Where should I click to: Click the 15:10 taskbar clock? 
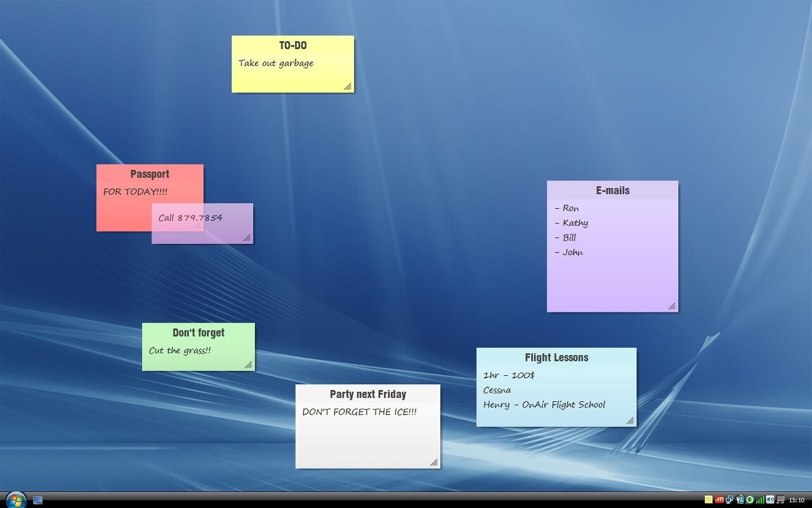[797, 500]
